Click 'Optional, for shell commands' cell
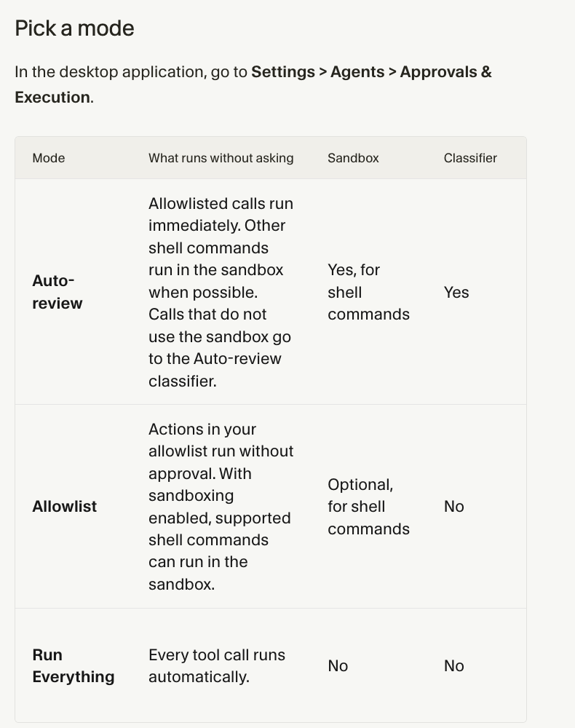 (368, 507)
